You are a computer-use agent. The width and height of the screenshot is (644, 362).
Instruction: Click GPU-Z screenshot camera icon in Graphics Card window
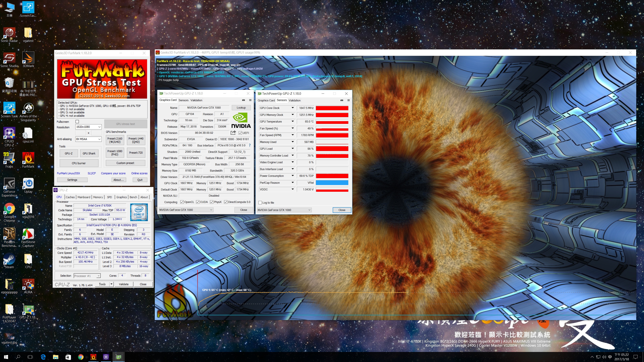(244, 100)
